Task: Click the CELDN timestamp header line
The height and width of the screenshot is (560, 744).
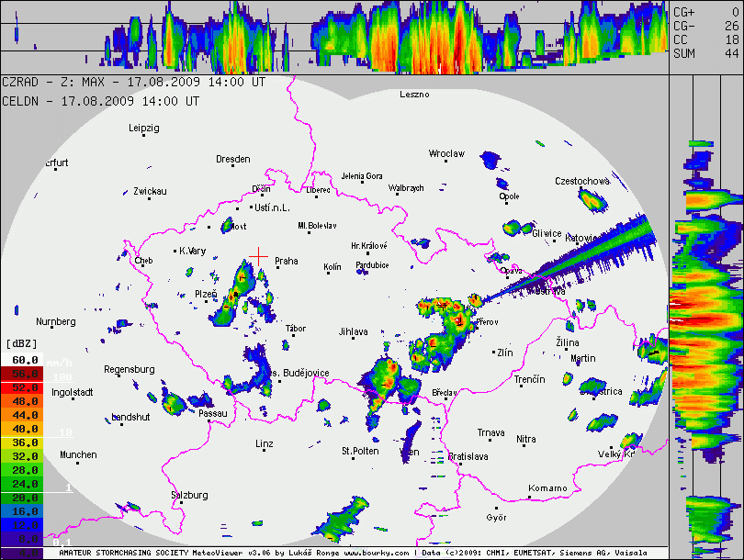Action: coord(99,101)
